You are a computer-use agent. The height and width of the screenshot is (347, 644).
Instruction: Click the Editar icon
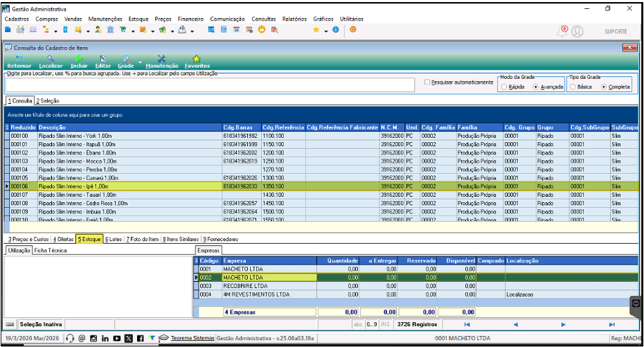(x=103, y=59)
